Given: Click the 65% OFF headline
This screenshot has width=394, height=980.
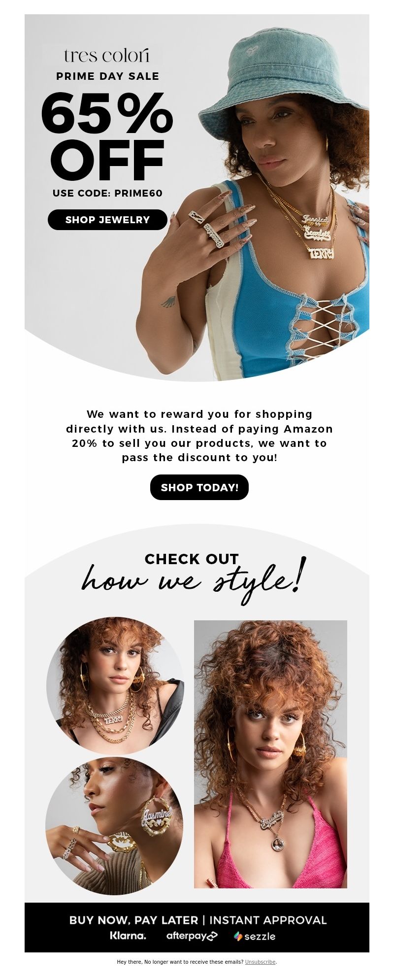Looking at the screenshot, I should click(x=107, y=135).
